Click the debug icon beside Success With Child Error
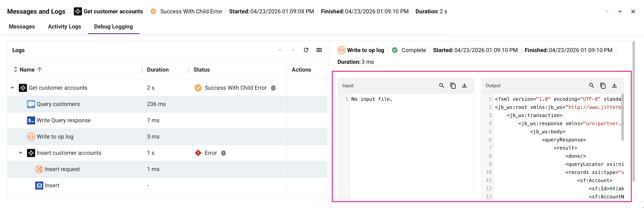 273,88
